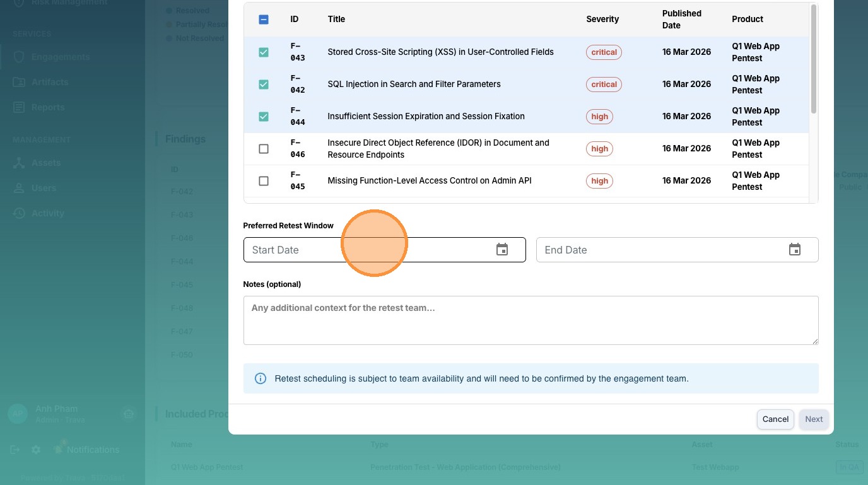Click the Engagements shield icon in sidebar
The height and width of the screenshot is (485, 868).
click(19, 57)
